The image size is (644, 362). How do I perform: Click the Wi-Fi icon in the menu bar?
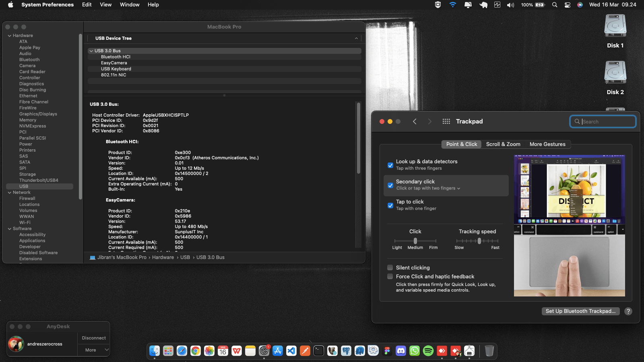[x=452, y=5]
